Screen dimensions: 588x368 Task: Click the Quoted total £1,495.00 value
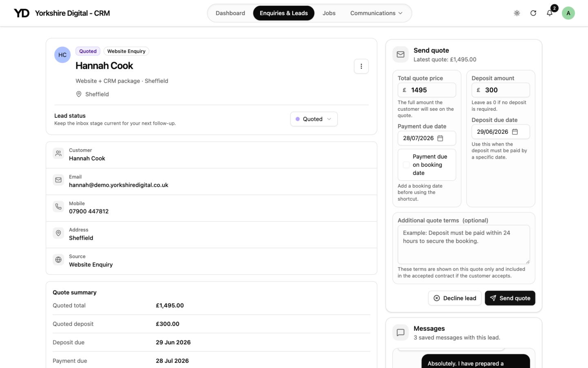pyautogui.click(x=170, y=305)
